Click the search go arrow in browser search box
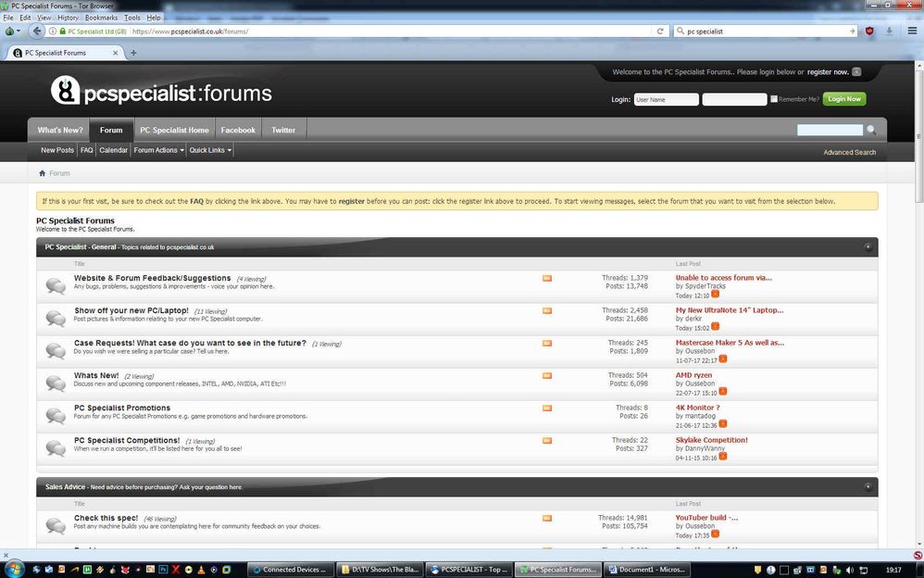924x578 pixels. coord(852,31)
